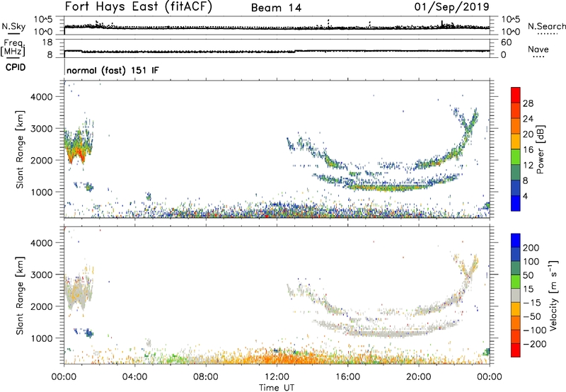Click Power scale value '20'
Viewport: 566px width, 392px height.
(528, 134)
